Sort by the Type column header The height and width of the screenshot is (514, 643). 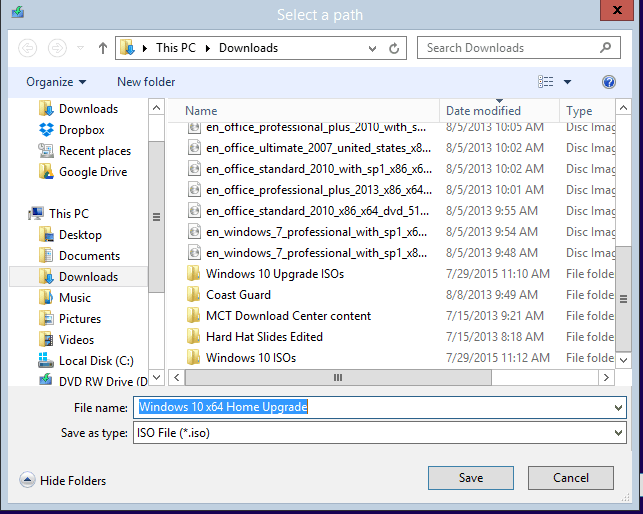coord(587,111)
